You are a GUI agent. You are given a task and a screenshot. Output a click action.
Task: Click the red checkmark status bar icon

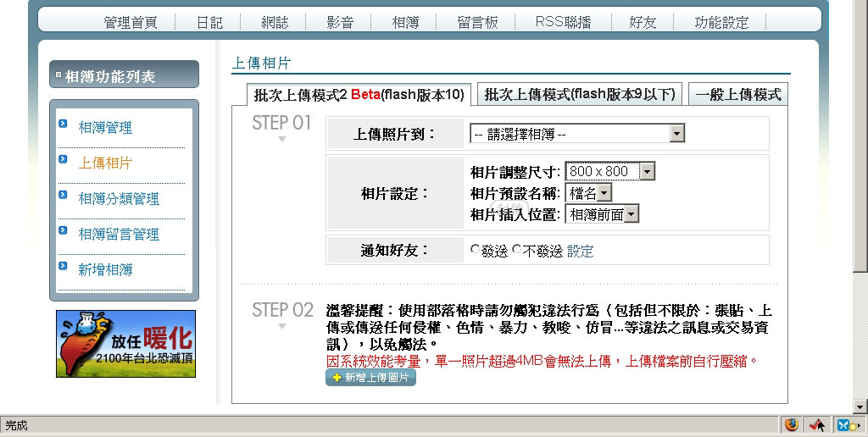(x=817, y=425)
